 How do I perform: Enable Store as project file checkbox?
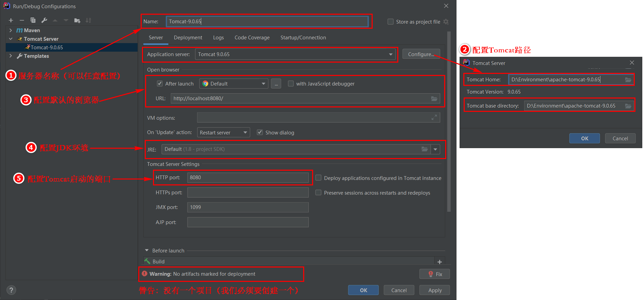390,22
